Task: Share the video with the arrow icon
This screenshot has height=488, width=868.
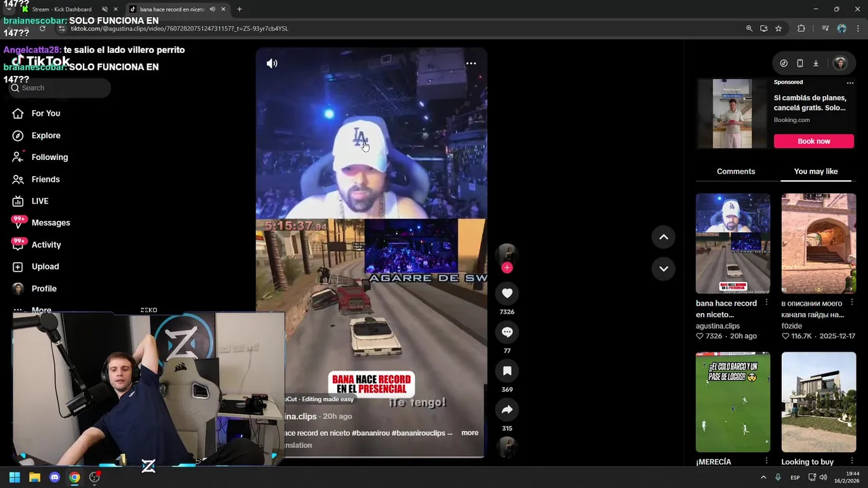Action: click(x=507, y=409)
